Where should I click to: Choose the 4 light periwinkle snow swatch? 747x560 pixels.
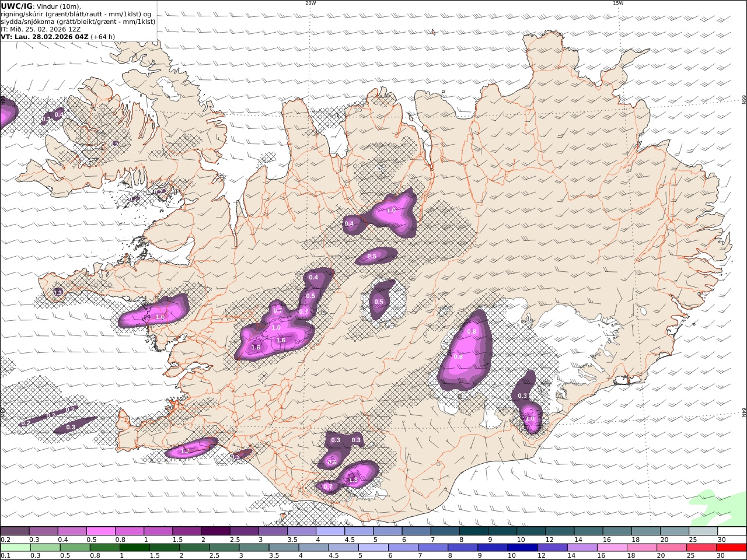point(330,531)
